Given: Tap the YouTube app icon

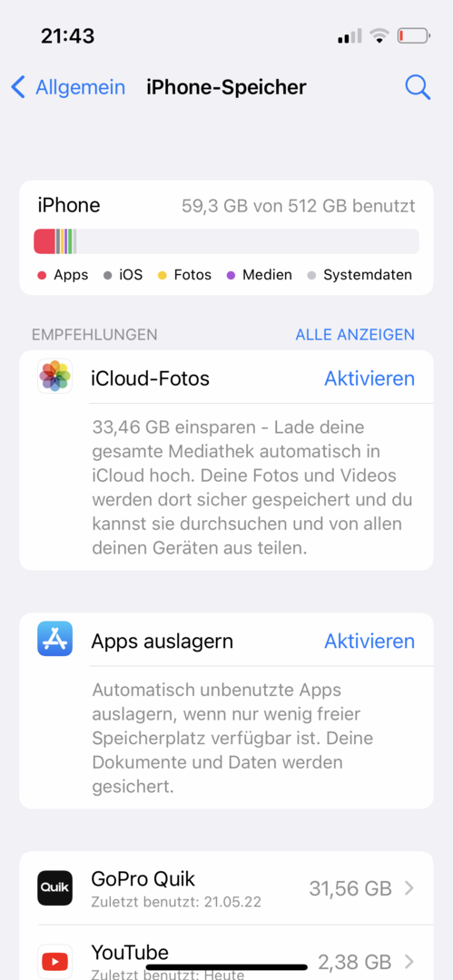Looking at the screenshot, I should point(55,961).
